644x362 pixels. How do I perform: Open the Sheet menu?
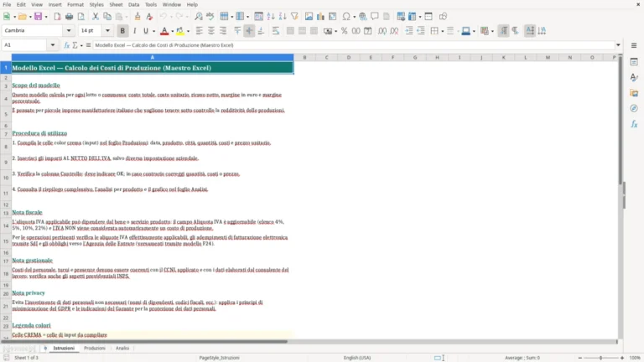tap(116, 4)
